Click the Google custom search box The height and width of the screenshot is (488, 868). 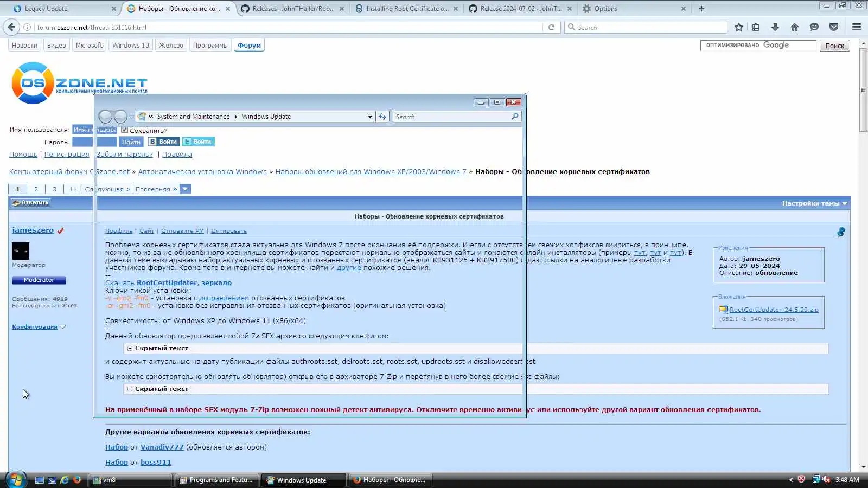[758, 46]
